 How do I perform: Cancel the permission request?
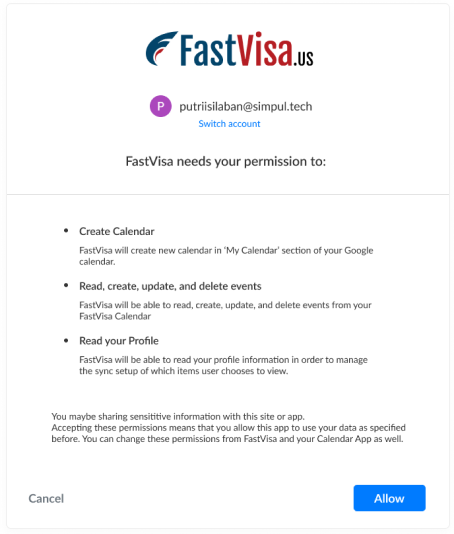point(46,499)
